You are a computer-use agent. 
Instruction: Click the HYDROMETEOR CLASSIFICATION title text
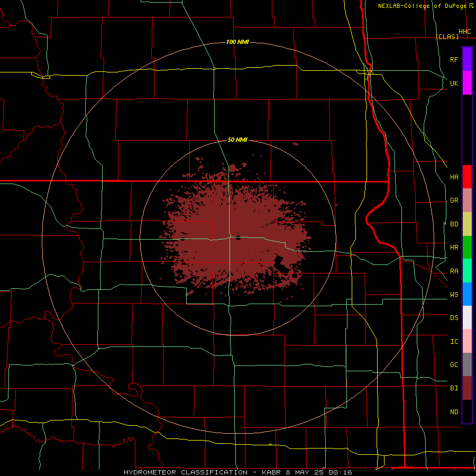coord(186,472)
